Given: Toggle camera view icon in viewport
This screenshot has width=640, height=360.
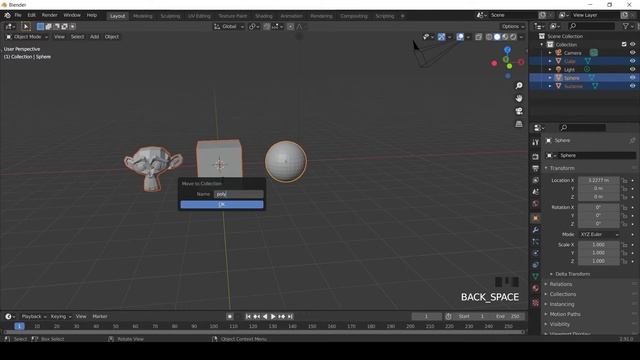Looking at the screenshot, I should (x=519, y=111).
